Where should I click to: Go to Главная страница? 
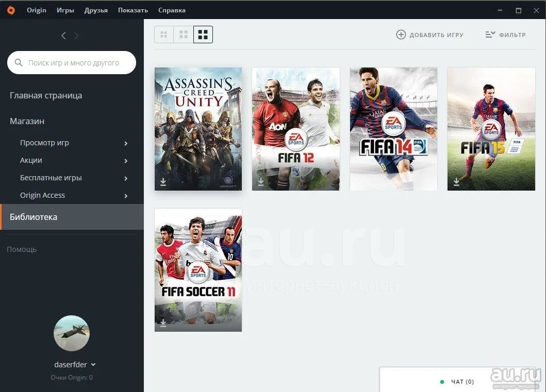coord(46,95)
